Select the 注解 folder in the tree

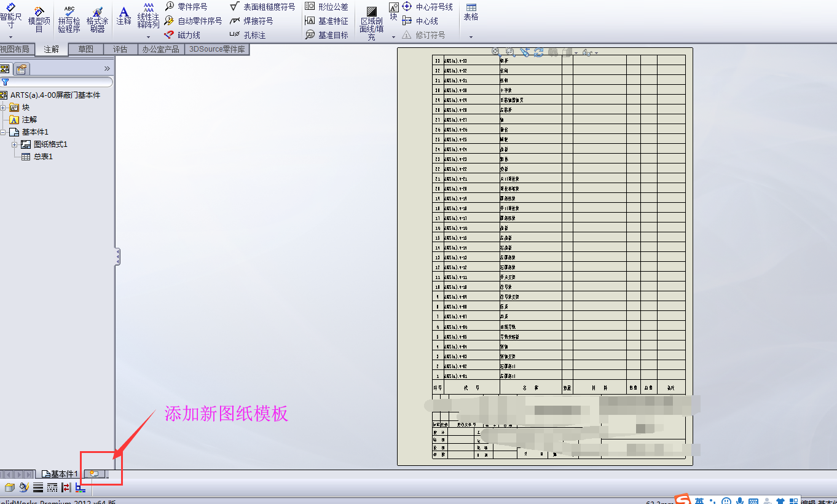click(x=23, y=120)
